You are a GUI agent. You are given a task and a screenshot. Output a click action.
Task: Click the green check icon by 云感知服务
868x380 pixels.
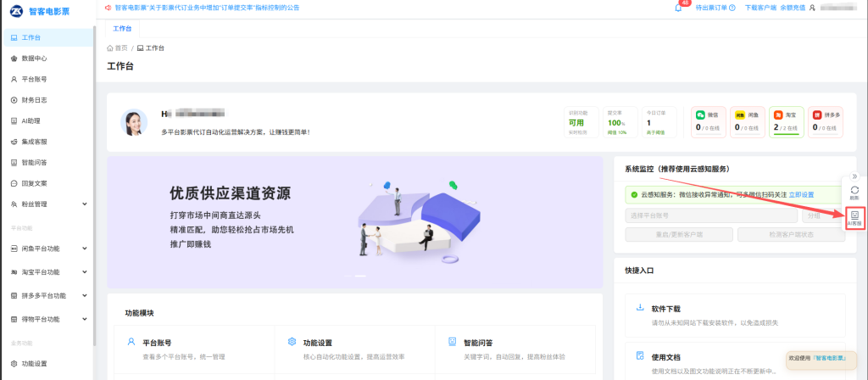point(634,195)
